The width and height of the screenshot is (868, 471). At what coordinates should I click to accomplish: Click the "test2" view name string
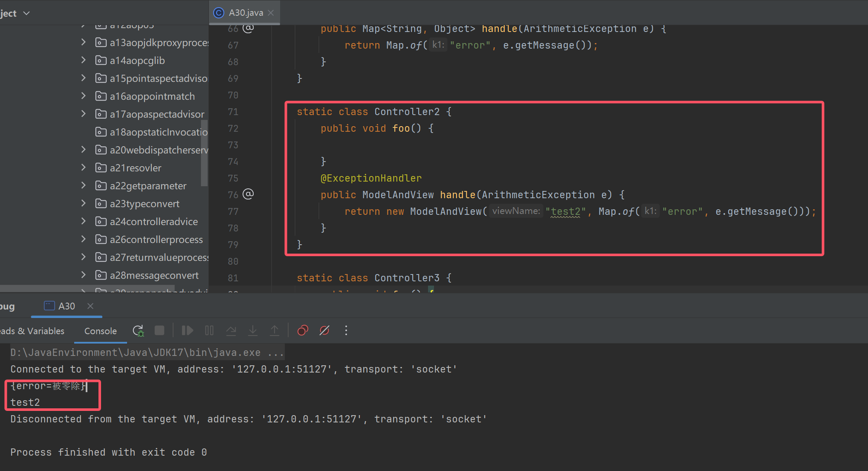coord(566,211)
